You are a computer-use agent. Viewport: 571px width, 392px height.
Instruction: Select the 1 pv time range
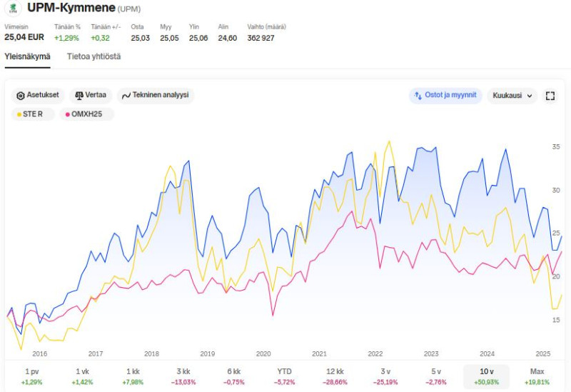point(31,376)
